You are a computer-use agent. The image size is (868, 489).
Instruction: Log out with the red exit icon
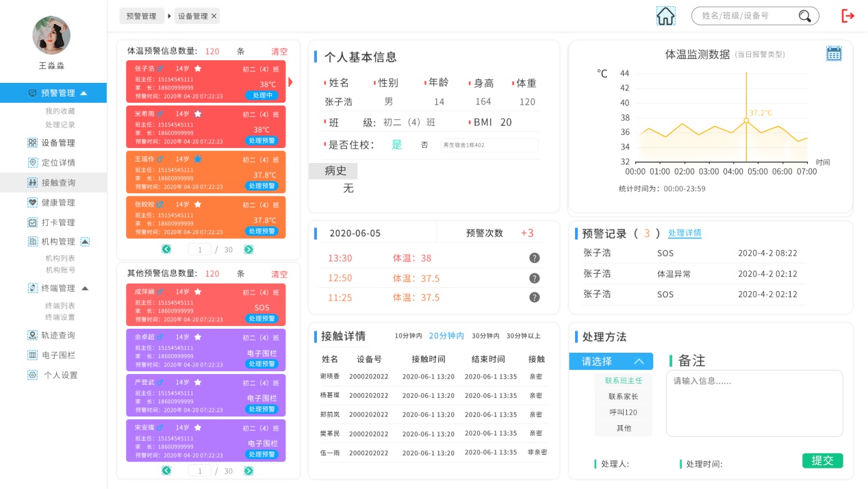[x=848, y=16]
